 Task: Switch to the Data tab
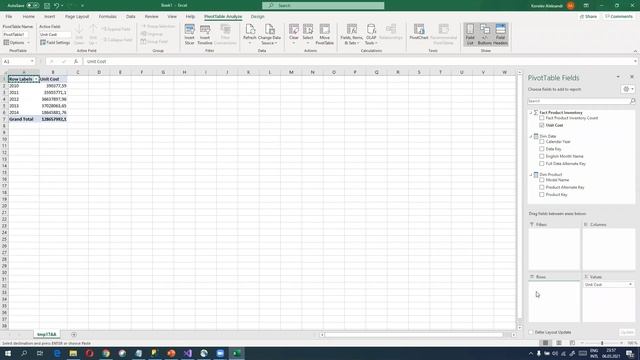[x=131, y=17]
